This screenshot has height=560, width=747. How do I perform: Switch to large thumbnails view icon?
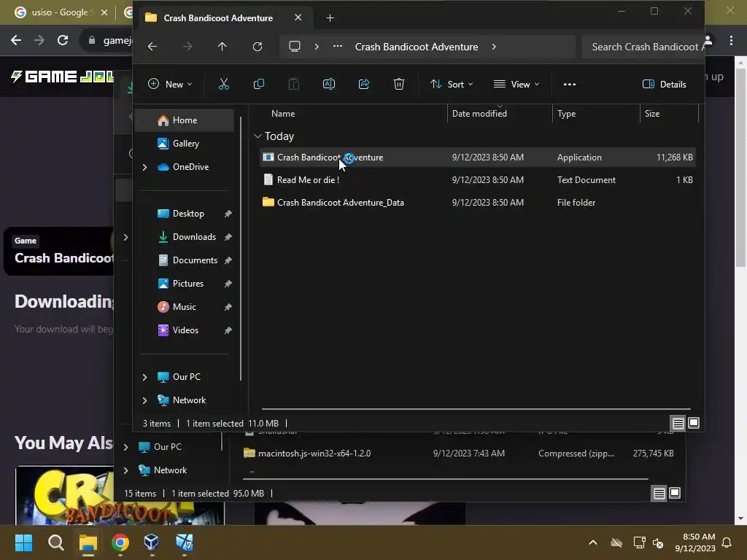(x=694, y=423)
